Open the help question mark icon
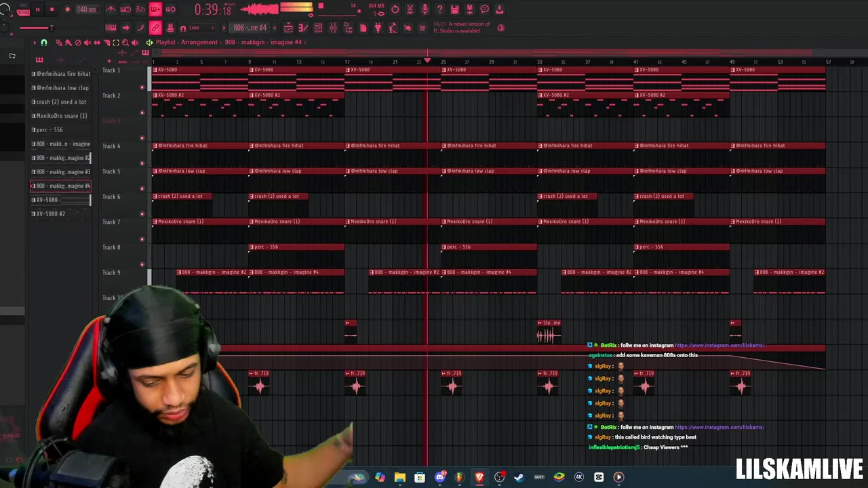The image size is (868, 488). tap(439, 9)
